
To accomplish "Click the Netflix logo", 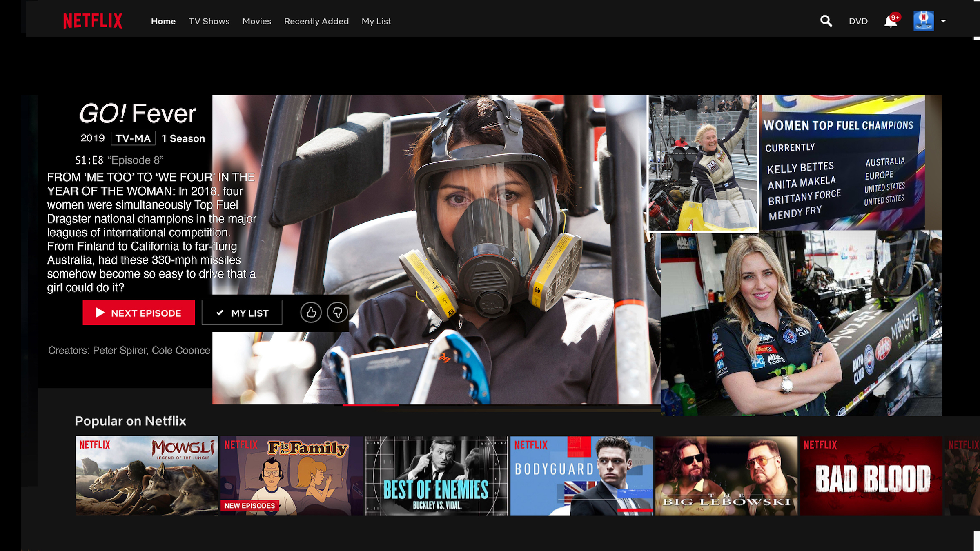I will (x=93, y=21).
